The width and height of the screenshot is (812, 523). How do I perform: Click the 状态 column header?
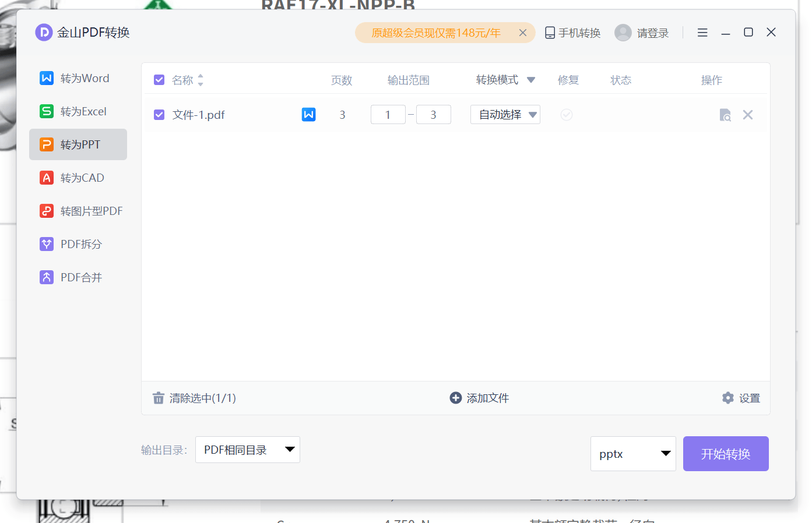tap(621, 80)
